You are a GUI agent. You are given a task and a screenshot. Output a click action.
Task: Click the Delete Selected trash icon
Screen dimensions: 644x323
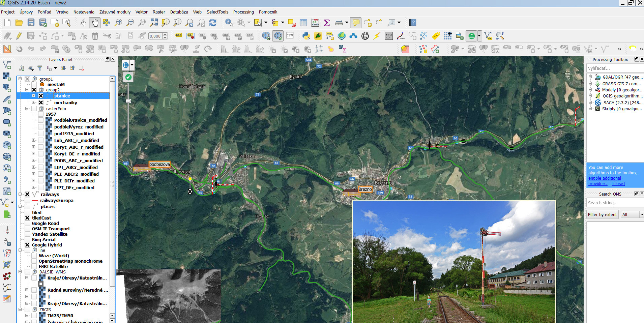coord(95,36)
